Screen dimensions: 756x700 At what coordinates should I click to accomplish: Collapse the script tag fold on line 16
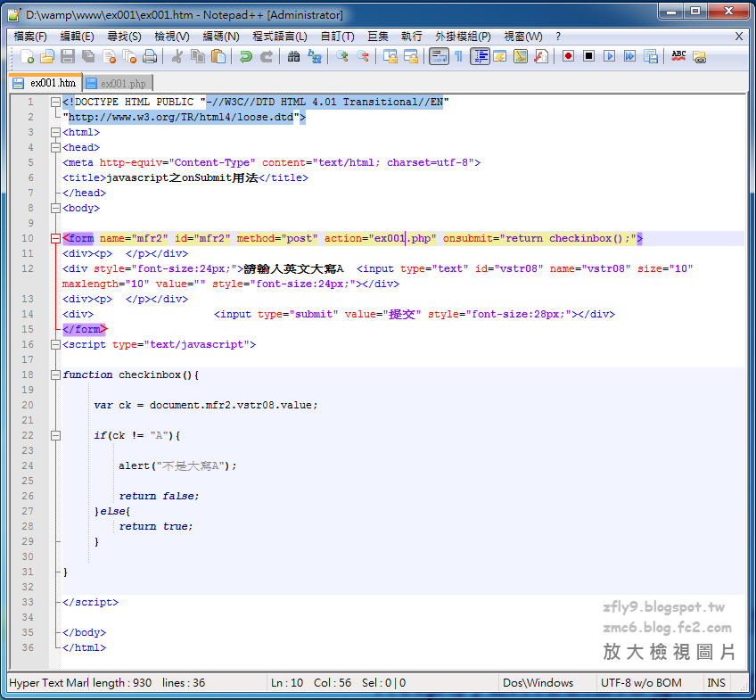(55, 344)
